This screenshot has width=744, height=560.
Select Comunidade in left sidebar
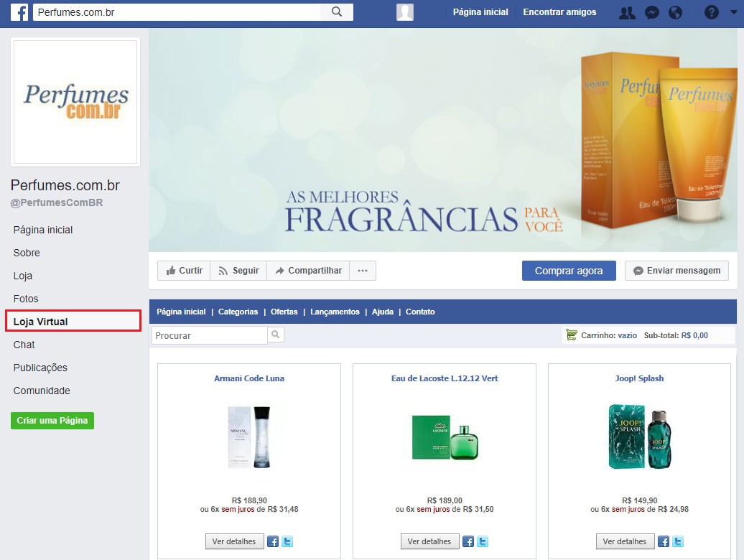pyautogui.click(x=42, y=391)
